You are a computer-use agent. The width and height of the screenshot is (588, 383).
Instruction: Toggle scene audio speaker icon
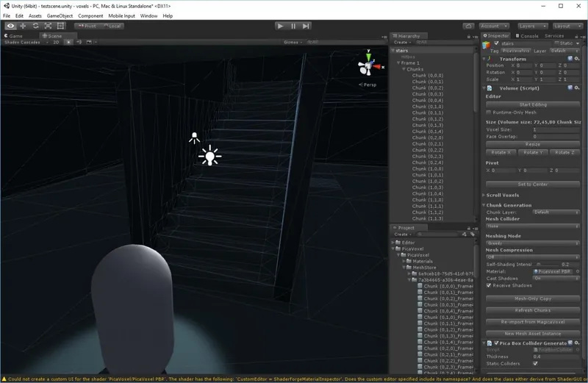tap(79, 43)
